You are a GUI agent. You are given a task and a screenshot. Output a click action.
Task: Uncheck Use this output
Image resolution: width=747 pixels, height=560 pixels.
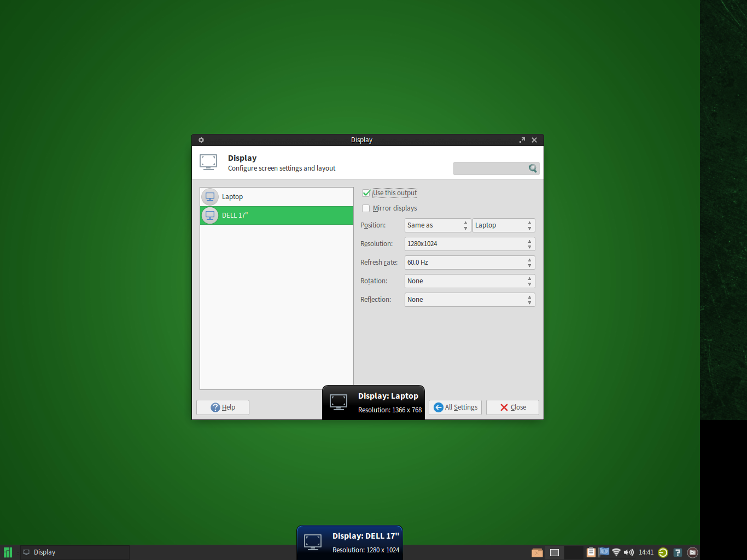pos(366,193)
